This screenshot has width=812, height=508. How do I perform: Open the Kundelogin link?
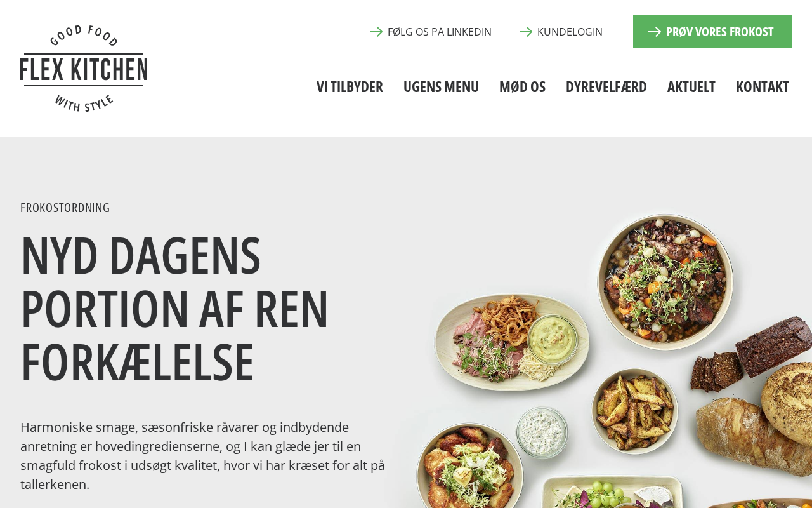pos(561,32)
